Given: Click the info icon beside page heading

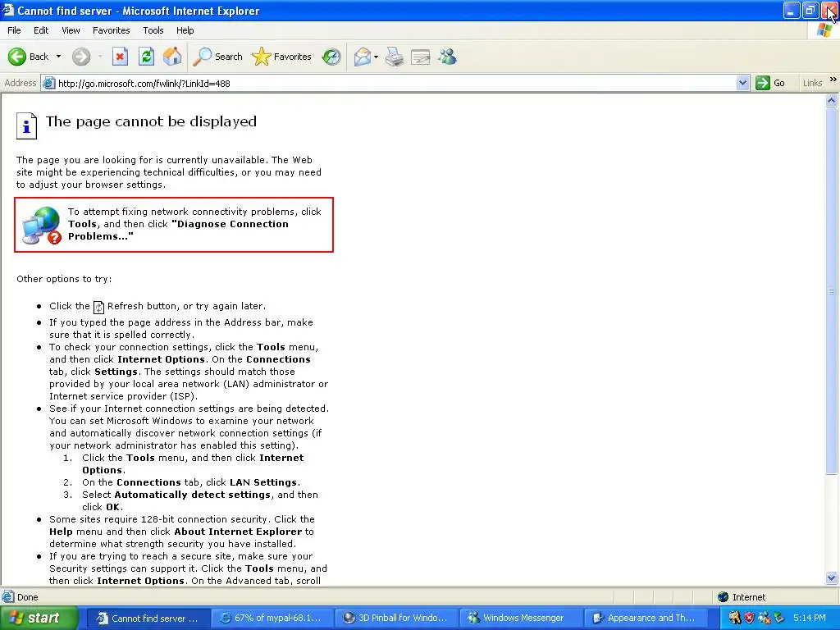Looking at the screenshot, I should pyautogui.click(x=26, y=126).
